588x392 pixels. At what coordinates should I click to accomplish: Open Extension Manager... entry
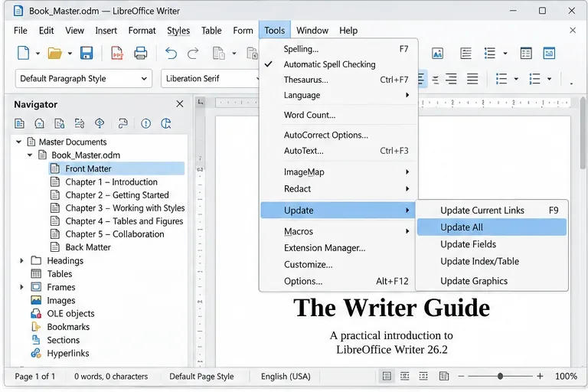(338, 248)
